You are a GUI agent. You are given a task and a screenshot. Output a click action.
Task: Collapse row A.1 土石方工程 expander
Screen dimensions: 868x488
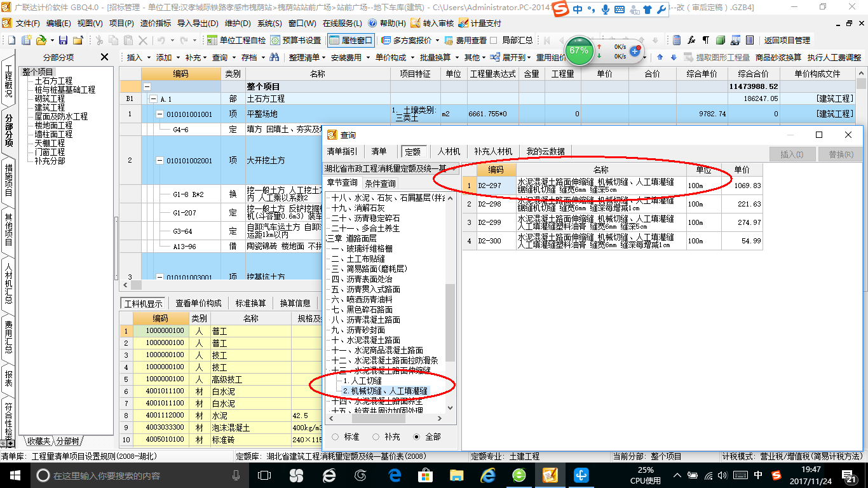153,99
